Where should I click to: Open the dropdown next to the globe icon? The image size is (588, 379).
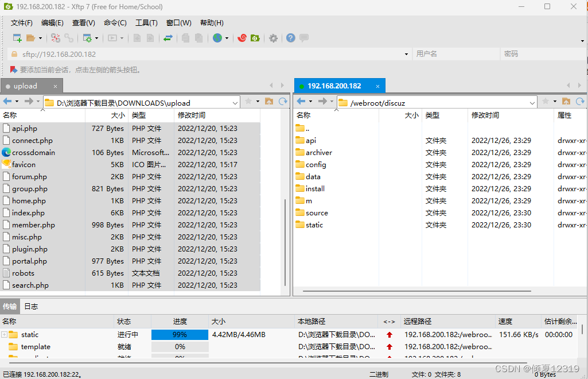coord(227,38)
